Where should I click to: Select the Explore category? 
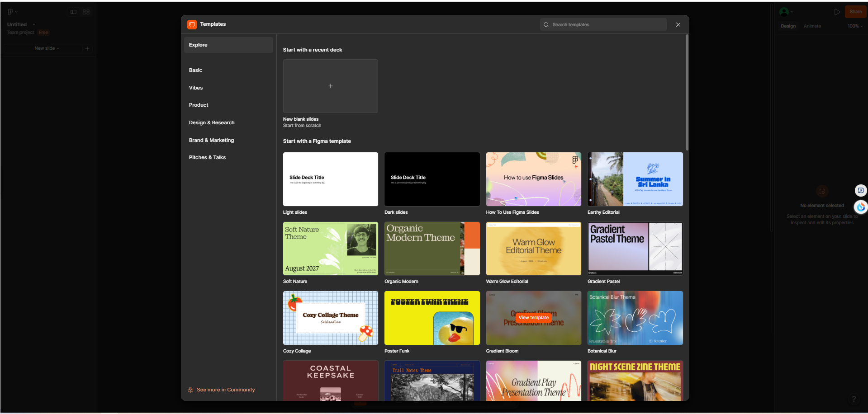[x=228, y=45]
